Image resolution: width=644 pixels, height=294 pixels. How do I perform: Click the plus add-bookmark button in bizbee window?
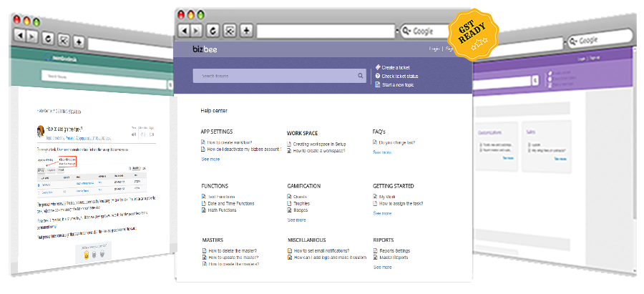pos(246,30)
